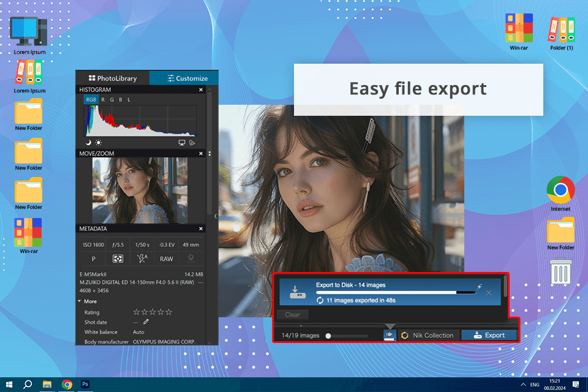
Task: Click the RAW format cell
Action: pyautogui.click(x=167, y=259)
